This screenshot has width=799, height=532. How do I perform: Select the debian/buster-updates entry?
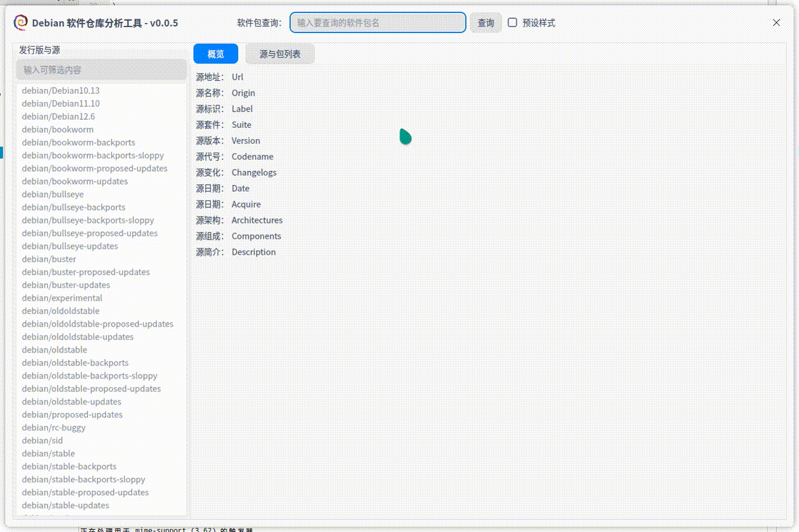(x=101, y=285)
